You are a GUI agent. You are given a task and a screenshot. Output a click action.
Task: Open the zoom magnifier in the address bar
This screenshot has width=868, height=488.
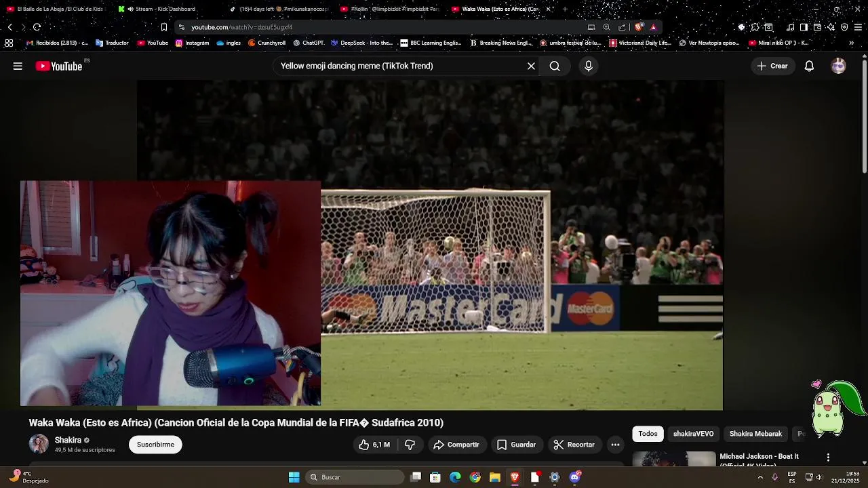[x=606, y=27]
